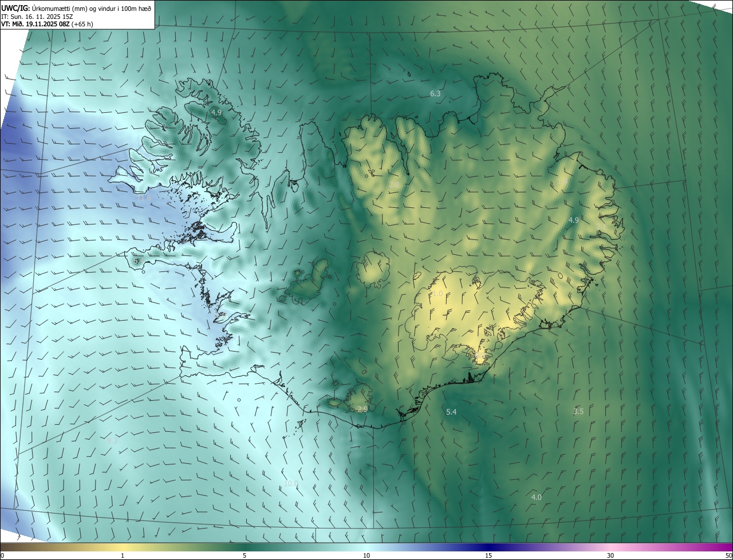Click the 1 tick label on the color scale
Viewport: 733px width, 560px height.
[x=123, y=555]
